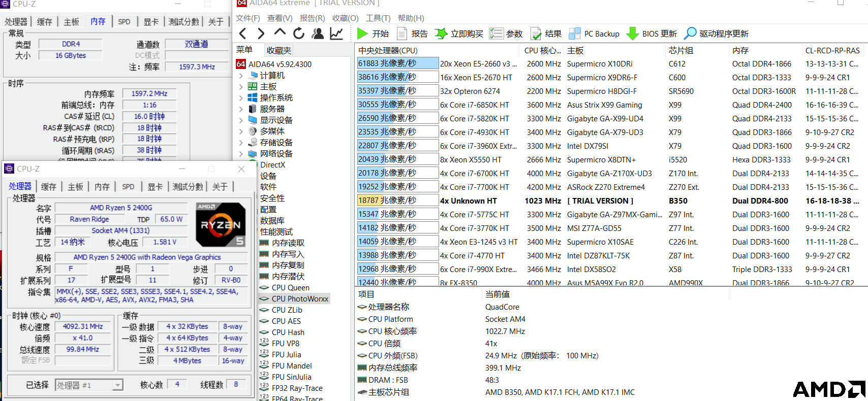This screenshot has width=868, height=401.
Task: Switch to the 收藏夹 favorites tab
Action: click(x=279, y=51)
